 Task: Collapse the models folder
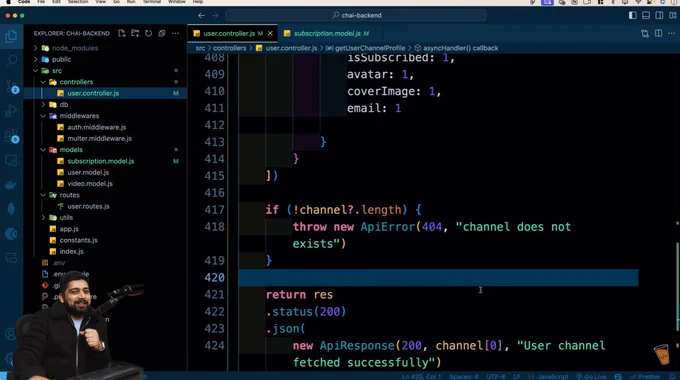click(x=71, y=150)
